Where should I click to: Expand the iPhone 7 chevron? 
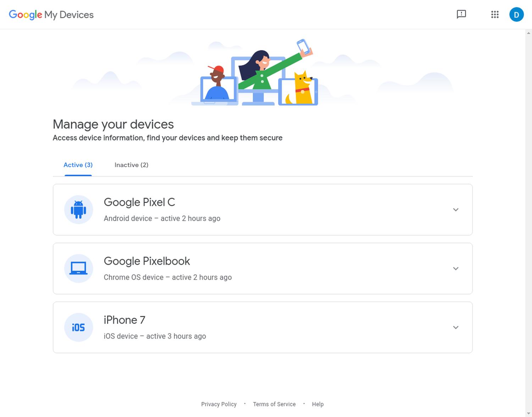pyautogui.click(x=456, y=328)
